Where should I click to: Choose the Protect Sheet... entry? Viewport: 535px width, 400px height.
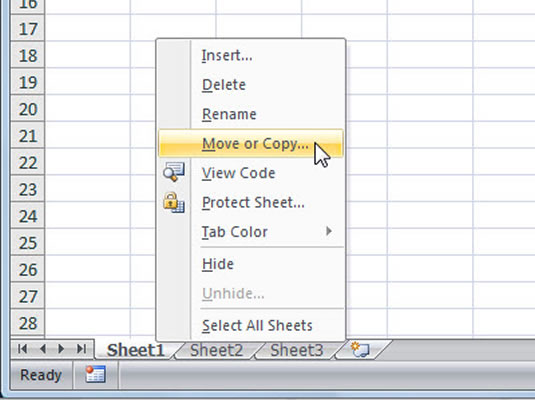pyautogui.click(x=251, y=202)
